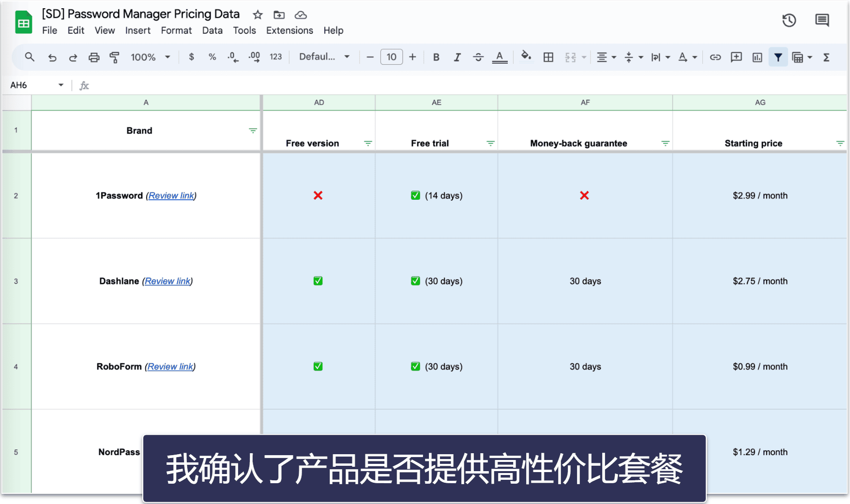
Task: Open the Format menu
Action: click(176, 30)
